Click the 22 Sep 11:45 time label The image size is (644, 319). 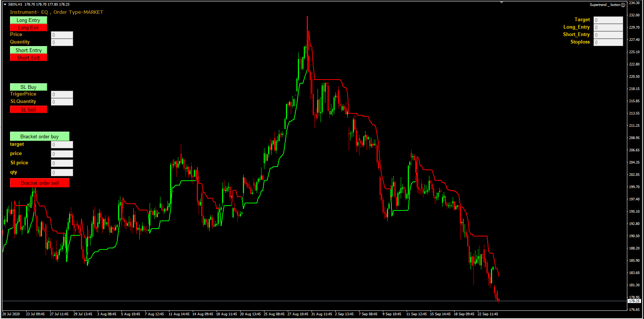[x=488, y=314]
